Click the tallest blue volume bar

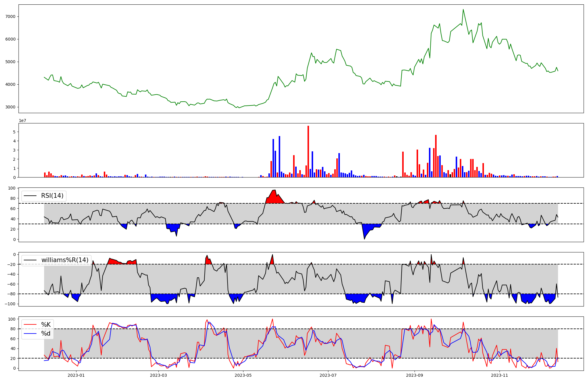click(279, 157)
